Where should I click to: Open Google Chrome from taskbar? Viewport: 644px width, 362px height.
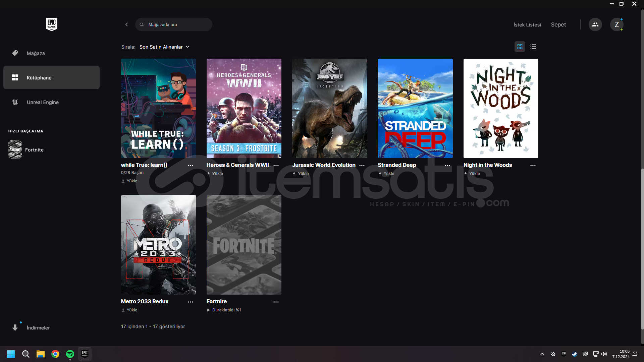coord(55,354)
